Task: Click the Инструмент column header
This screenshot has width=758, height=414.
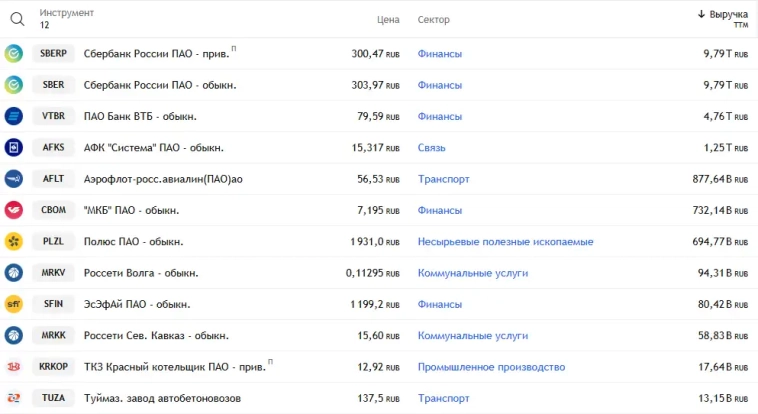Action: (67, 13)
